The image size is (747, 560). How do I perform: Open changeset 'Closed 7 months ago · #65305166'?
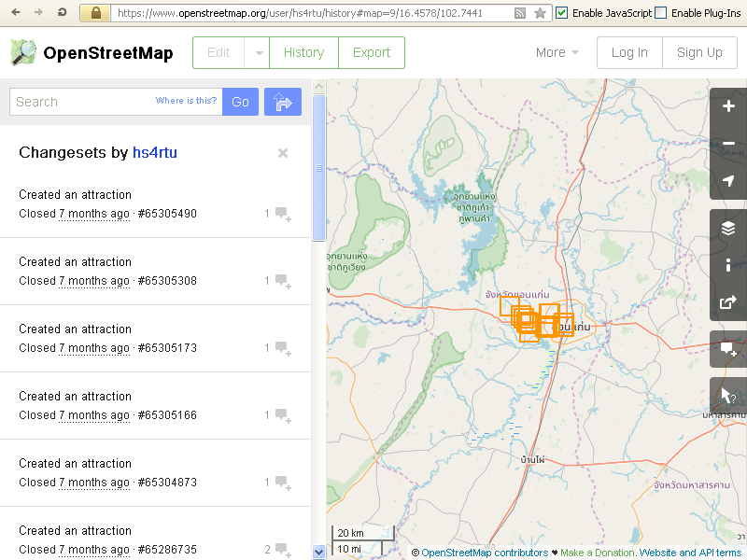(107, 415)
